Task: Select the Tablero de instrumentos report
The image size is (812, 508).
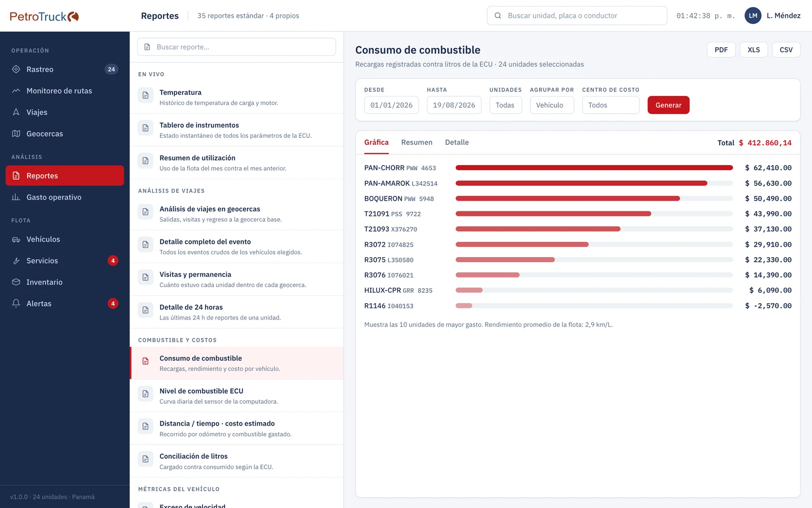Action: pos(236,130)
